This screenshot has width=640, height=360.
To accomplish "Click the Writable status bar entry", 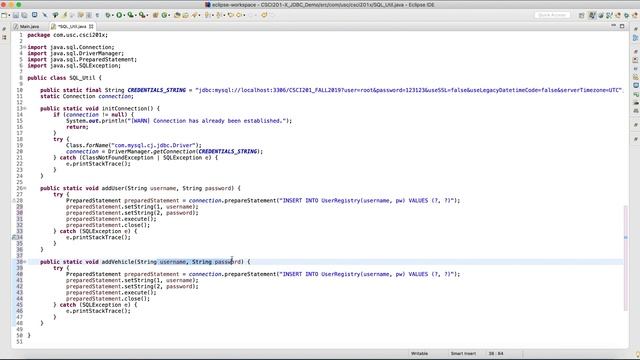I will (x=419, y=353).
